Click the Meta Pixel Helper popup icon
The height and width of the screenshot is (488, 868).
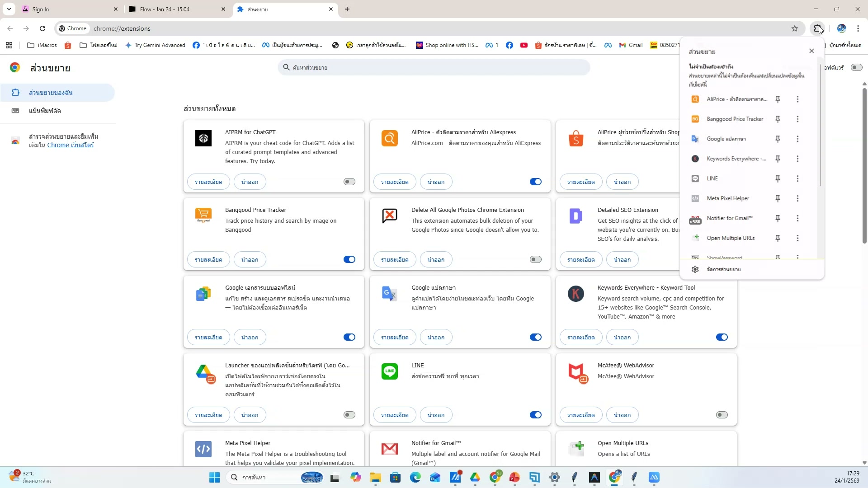tap(695, 198)
